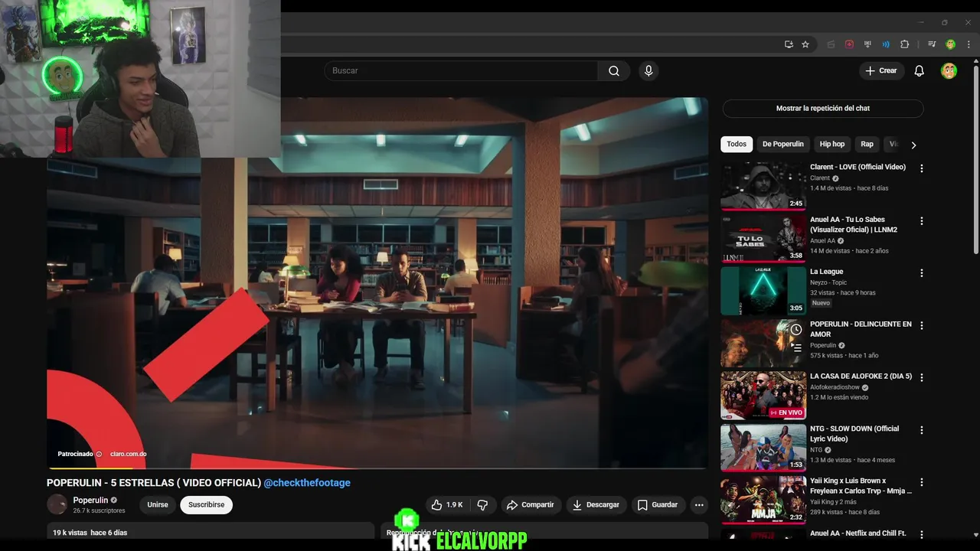Open Poperulin channel name
This screenshot has height=551, width=980.
click(x=90, y=500)
